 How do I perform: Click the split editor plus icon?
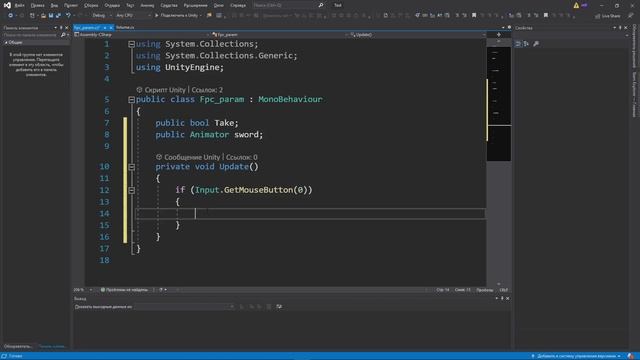(x=498, y=35)
